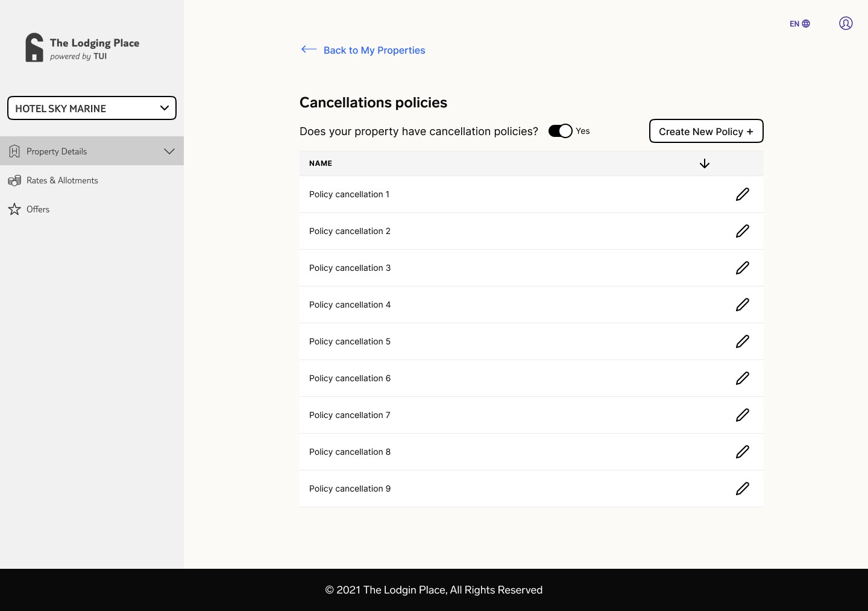868x611 pixels.
Task: Edit Policy cancellation 9 using pencil icon
Action: pyautogui.click(x=742, y=489)
